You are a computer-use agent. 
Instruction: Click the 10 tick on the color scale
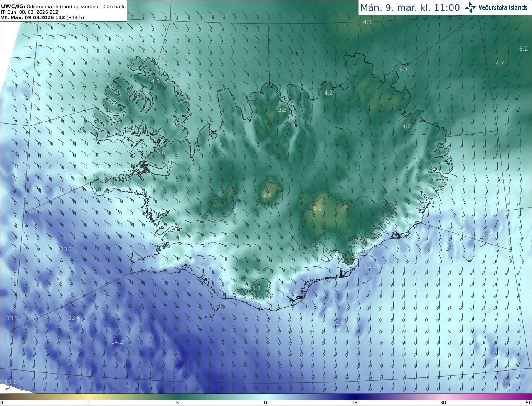[x=266, y=403]
